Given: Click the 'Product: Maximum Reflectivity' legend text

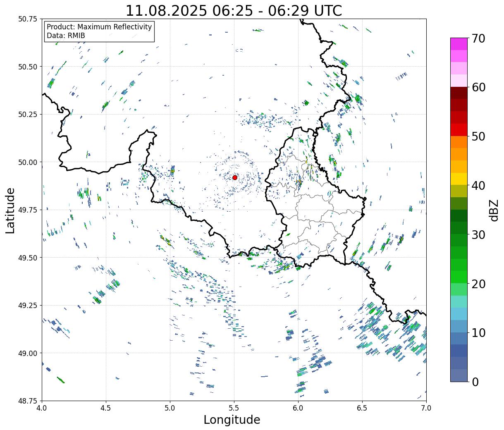Looking at the screenshot, I should (x=99, y=27).
